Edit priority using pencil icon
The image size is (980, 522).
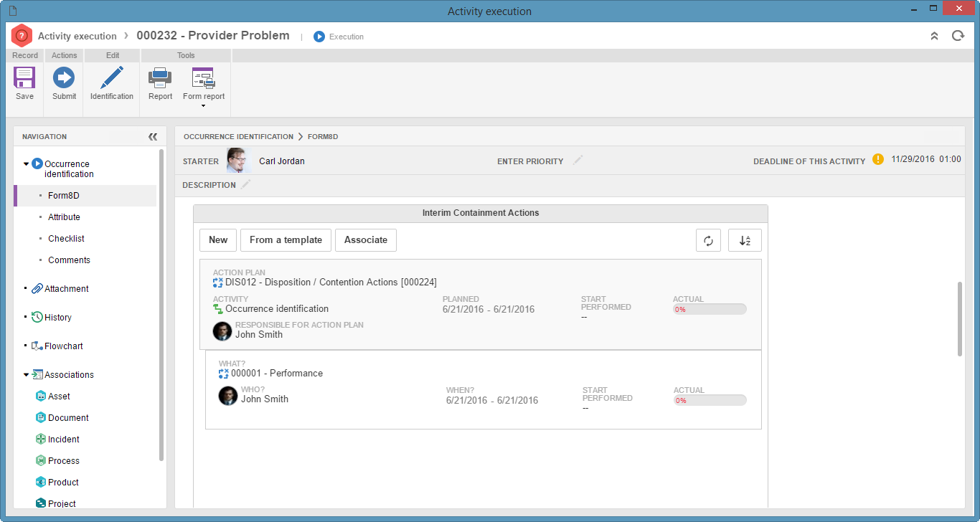[x=578, y=161]
